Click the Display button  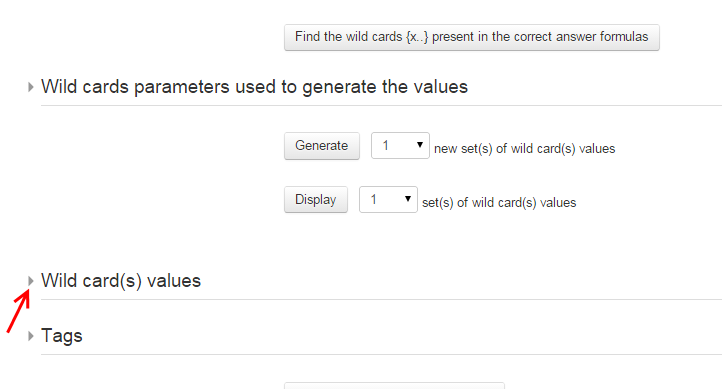[315, 199]
